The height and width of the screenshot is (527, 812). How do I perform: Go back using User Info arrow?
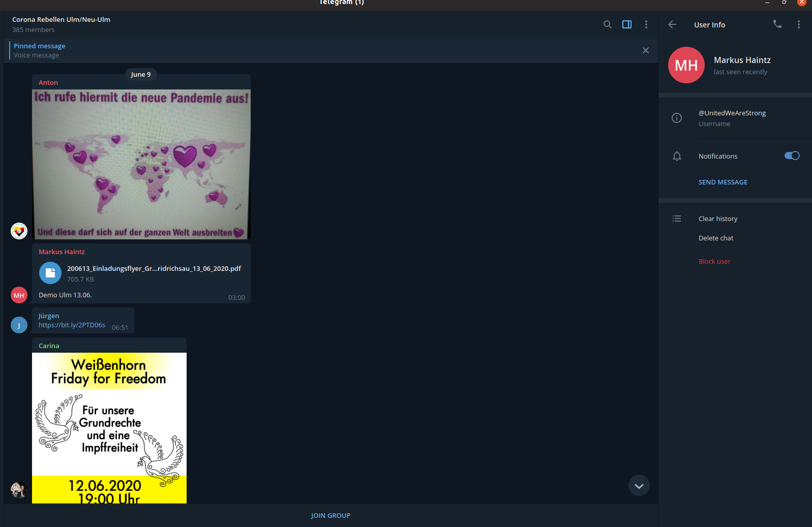click(x=672, y=24)
